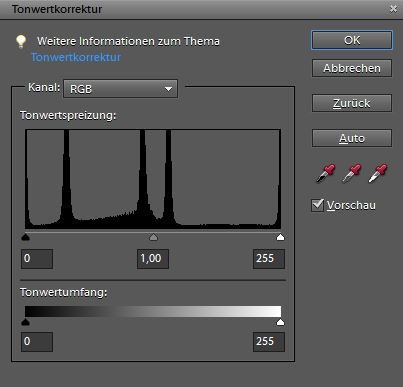
Task: Click the black input shadow slider
Action: pyautogui.click(x=25, y=237)
